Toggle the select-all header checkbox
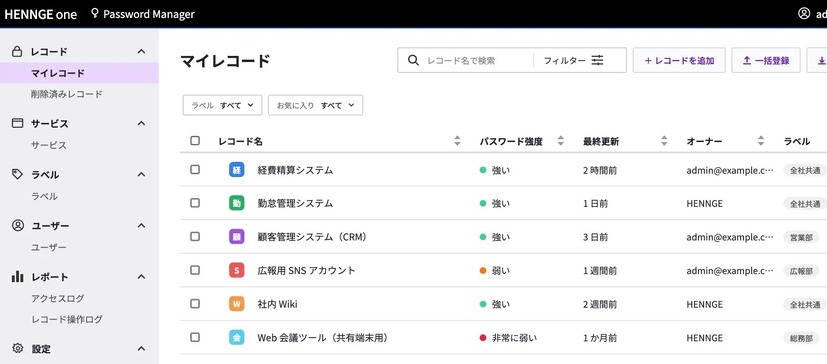 click(195, 141)
